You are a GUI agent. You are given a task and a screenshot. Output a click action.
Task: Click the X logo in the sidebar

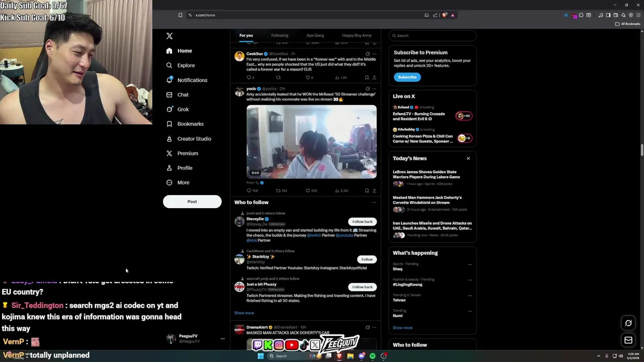coord(170,36)
